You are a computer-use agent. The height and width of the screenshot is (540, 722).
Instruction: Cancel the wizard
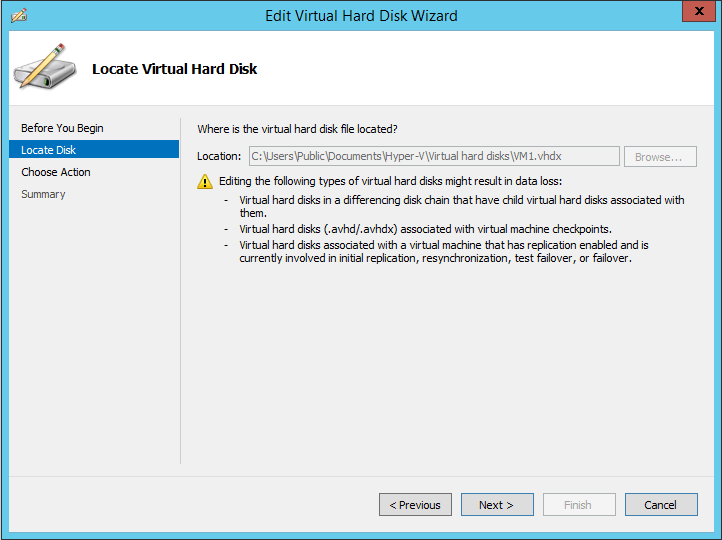pos(661,505)
